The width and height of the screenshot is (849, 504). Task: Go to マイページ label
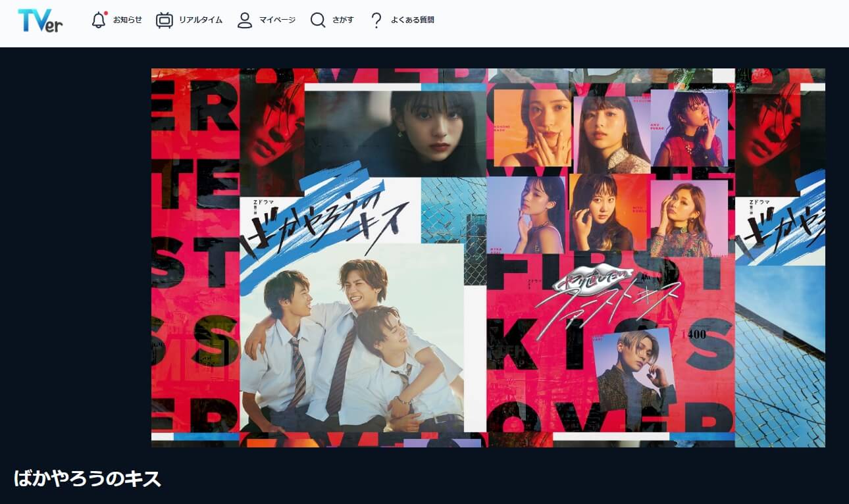click(x=277, y=20)
